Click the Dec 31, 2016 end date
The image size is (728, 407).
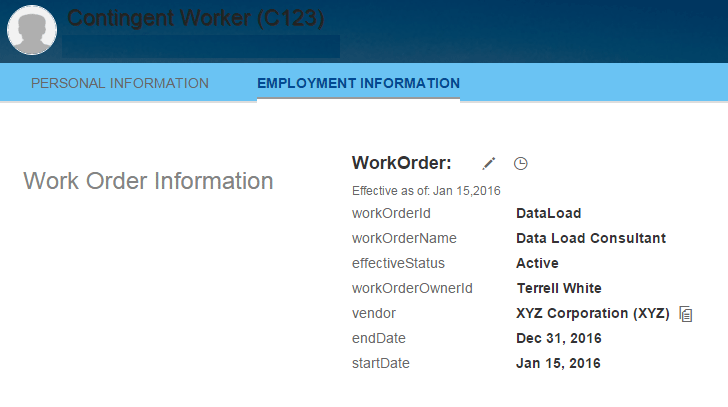558,338
